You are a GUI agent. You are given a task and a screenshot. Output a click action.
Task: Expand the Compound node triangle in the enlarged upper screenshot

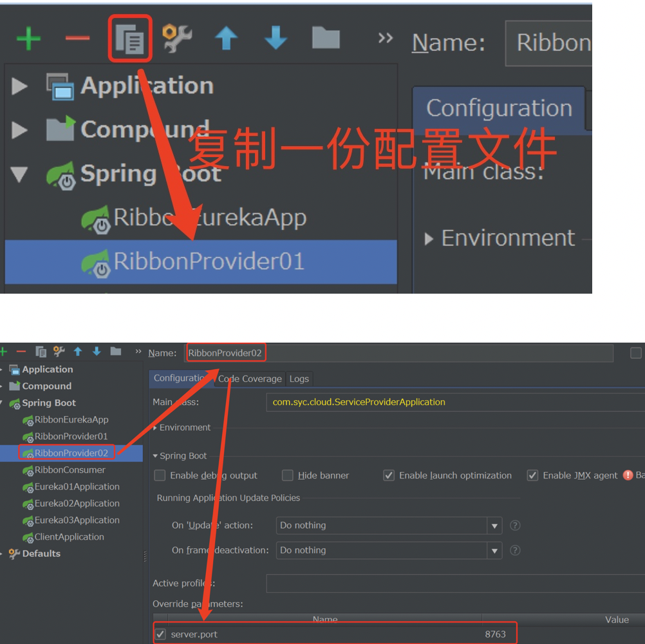[x=19, y=130]
